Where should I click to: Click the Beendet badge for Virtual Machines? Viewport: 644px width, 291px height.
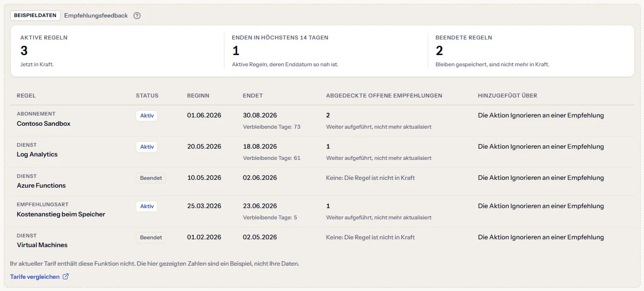coord(151,237)
